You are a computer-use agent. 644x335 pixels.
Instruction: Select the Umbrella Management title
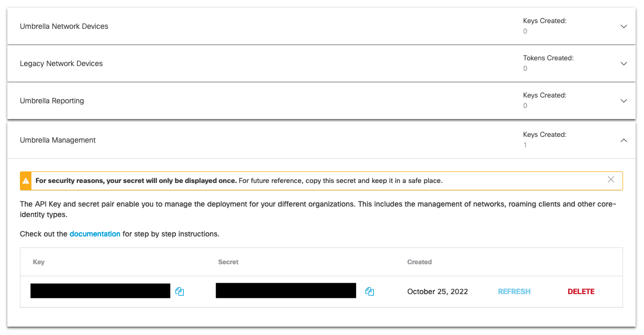point(58,140)
